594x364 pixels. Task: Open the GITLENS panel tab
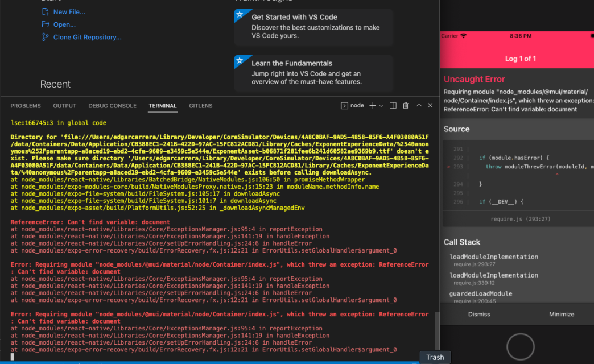point(200,105)
